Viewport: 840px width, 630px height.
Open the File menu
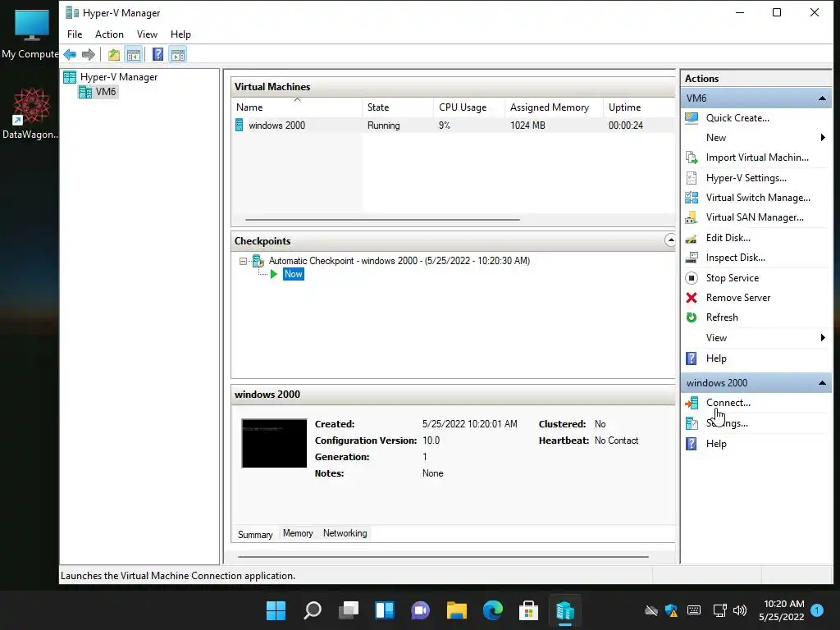tap(75, 34)
